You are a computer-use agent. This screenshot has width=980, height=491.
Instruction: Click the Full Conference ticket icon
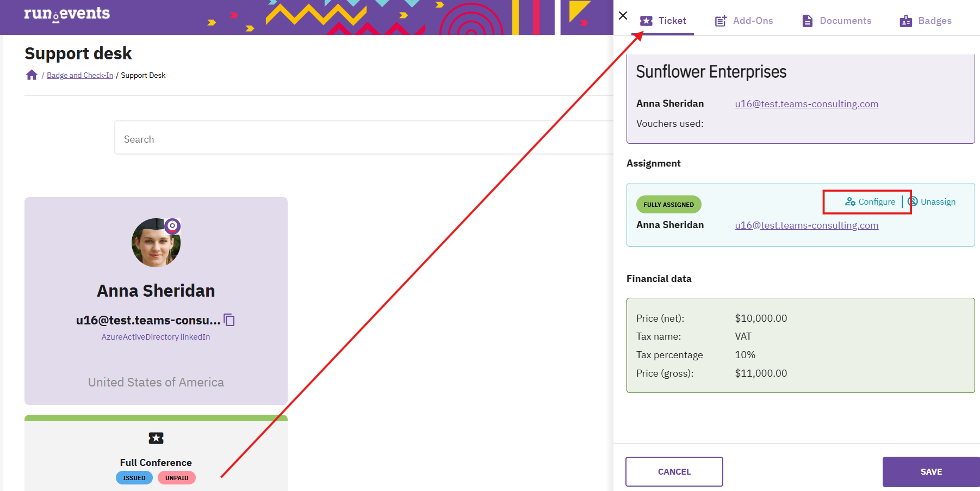click(156, 438)
